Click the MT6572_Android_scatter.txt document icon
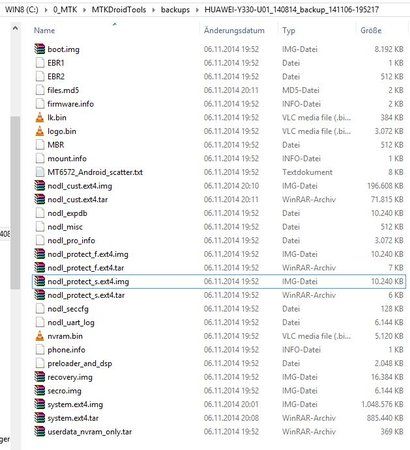 pos(39,172)
